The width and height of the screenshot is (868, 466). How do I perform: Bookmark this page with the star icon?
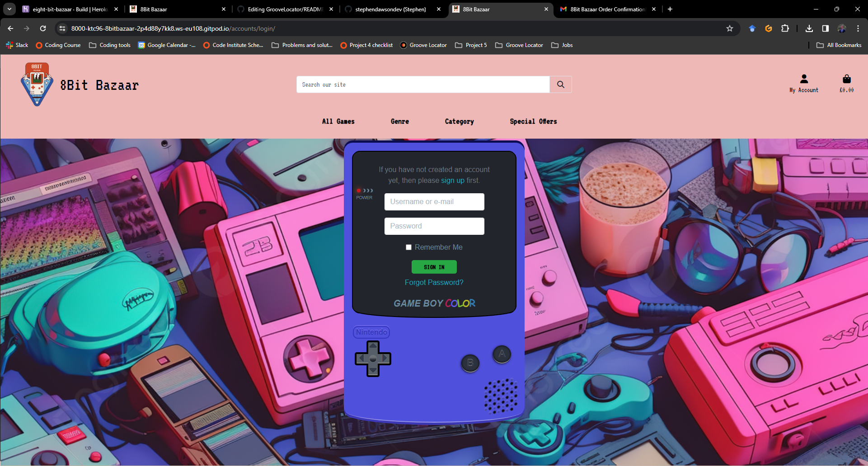coord(729,28)
